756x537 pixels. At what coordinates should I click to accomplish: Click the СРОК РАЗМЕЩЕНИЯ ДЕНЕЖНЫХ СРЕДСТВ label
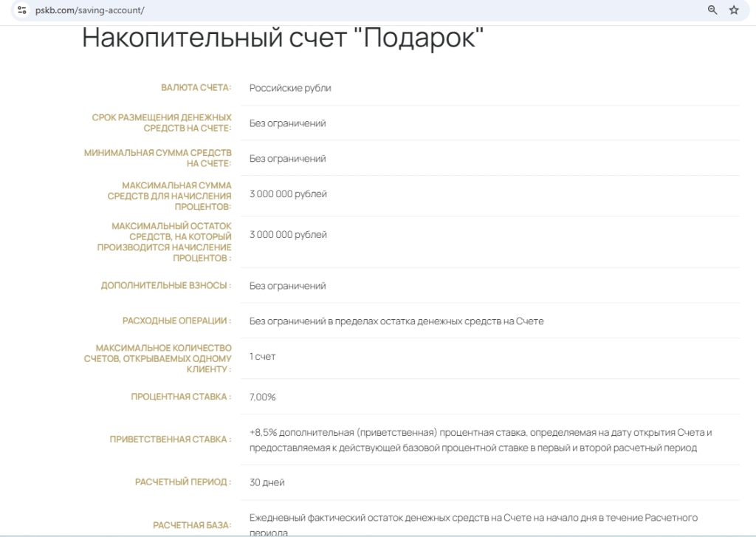162,123
